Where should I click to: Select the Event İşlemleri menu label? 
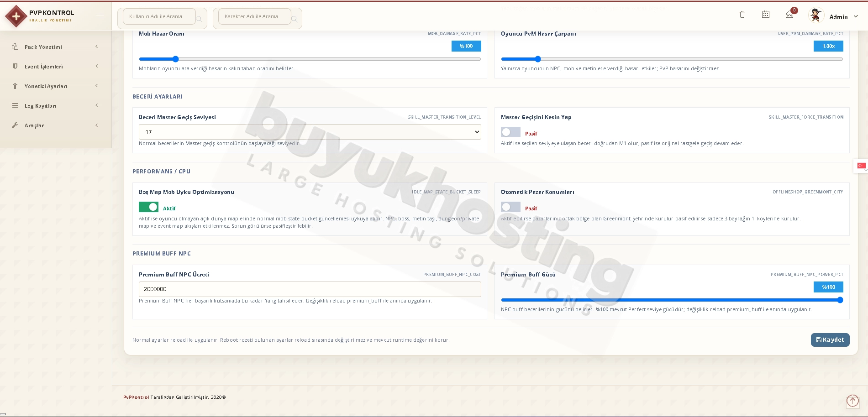(x=44, y=67)
